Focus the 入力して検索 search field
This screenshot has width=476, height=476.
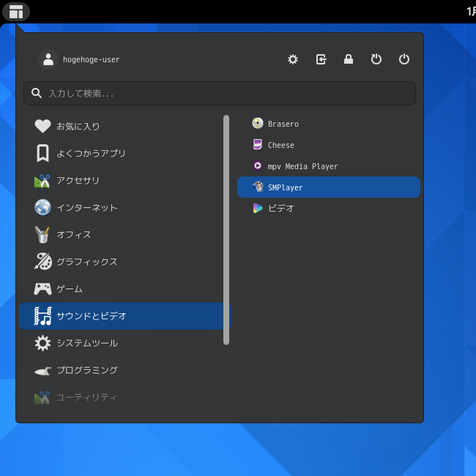point(220,93)
